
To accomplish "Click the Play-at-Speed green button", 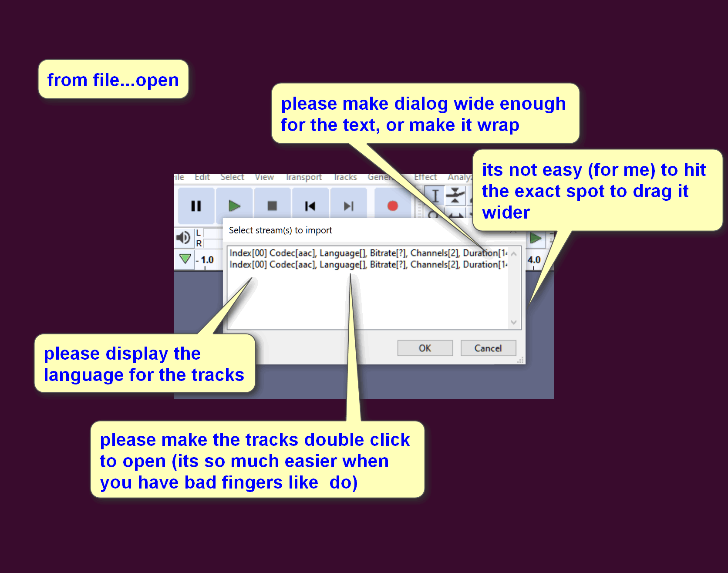I will click(536, 238).
